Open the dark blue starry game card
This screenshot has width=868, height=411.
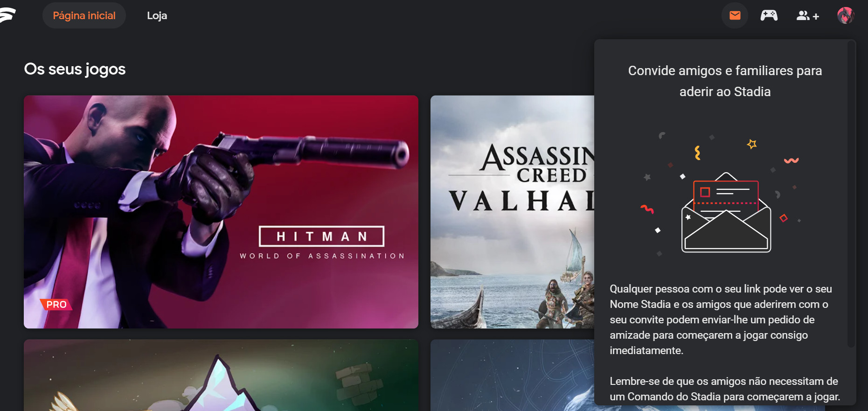pyautogui.click(x=512, y=375)
